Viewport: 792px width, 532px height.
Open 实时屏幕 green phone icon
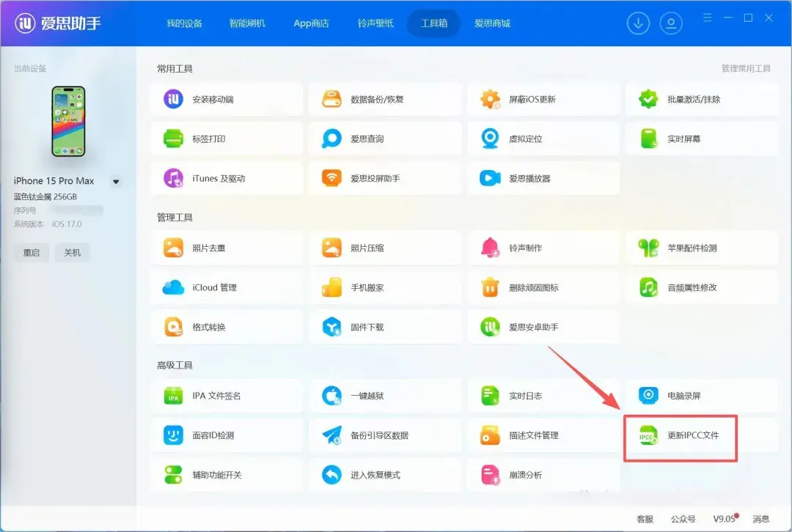pos(648,138)
